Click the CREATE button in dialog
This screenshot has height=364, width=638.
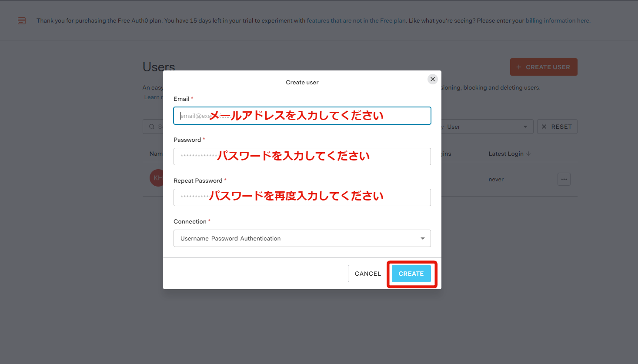(411, 274)
